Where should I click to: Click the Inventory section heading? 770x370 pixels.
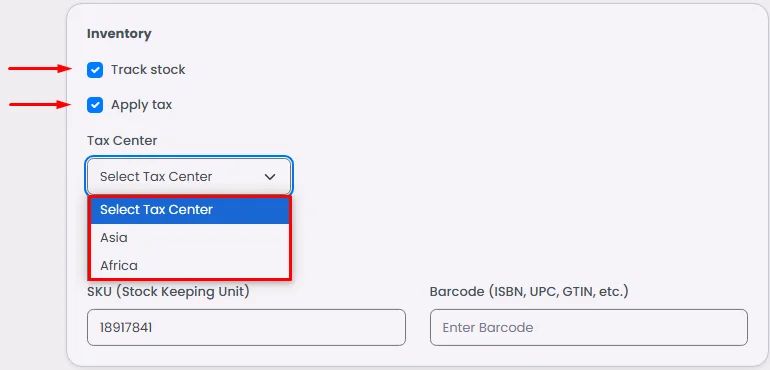(x=119, y=34)
